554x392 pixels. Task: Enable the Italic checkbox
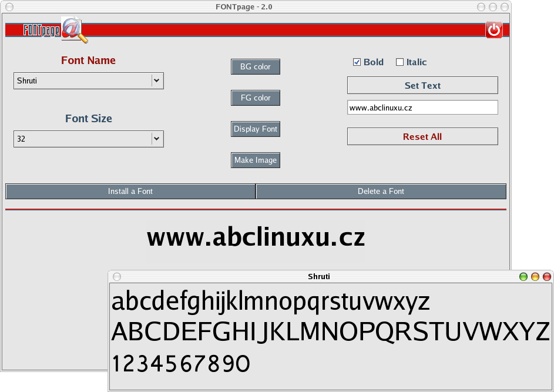[x=399, y=62]
